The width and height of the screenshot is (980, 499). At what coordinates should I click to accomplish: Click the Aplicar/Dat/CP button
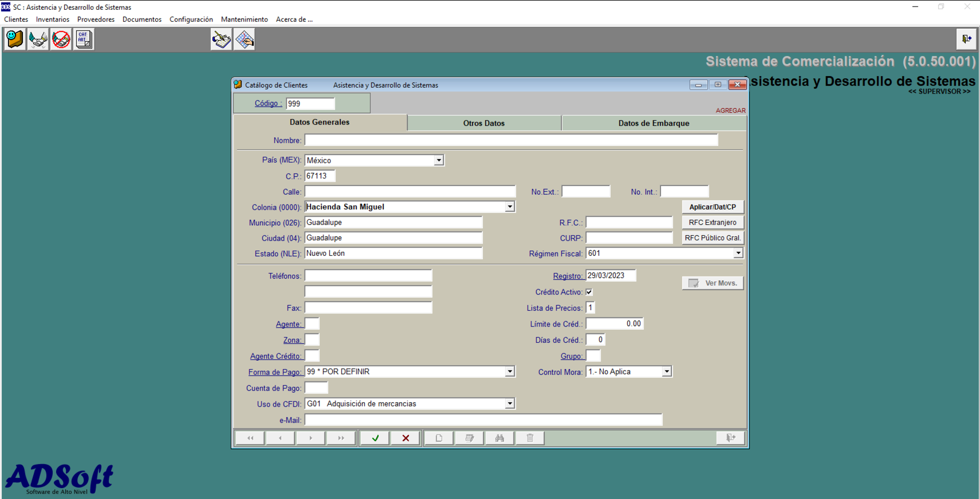tap(712, 207)
